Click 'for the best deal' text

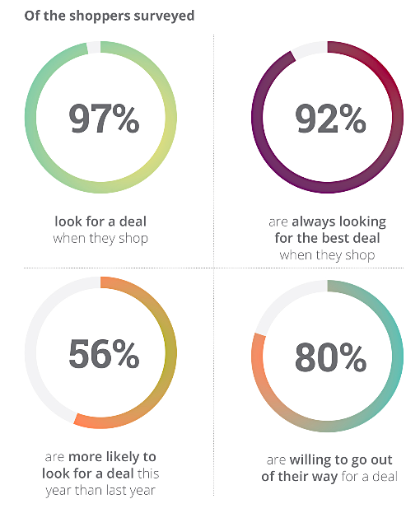[327, 238]
